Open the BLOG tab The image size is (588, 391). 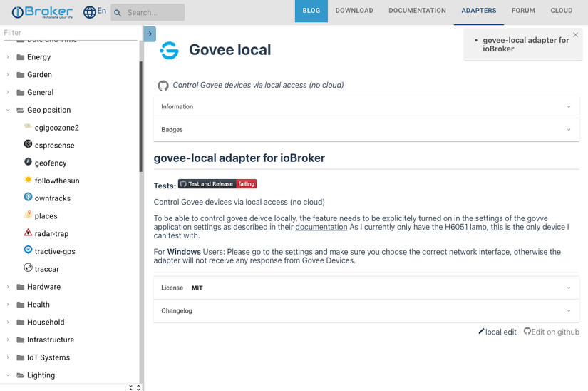click(311, 11)
